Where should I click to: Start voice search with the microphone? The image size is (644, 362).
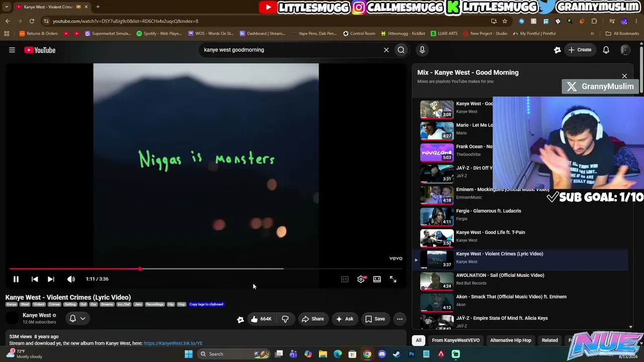point(422,50)
